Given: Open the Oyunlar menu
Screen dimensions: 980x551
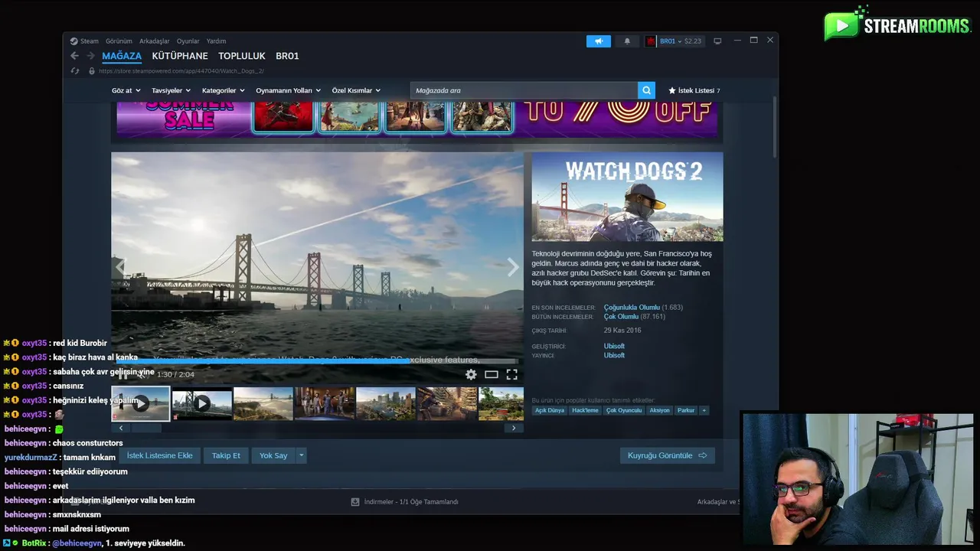Looking at the screenshot, I should (x=188, y=41).
